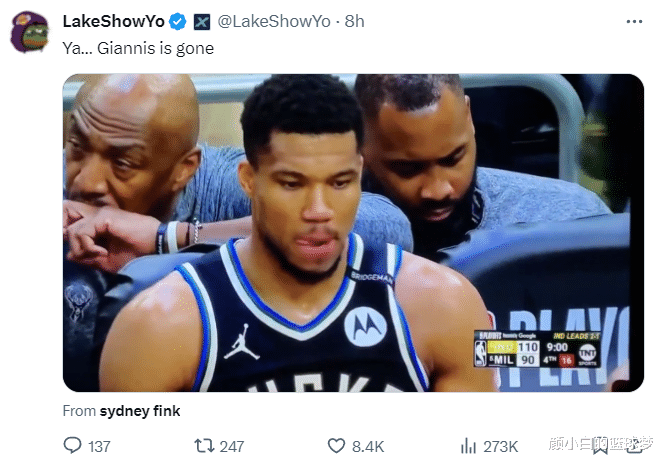The image size is (661, 461).
Task: Click the 247 reposts count
Action: coord(232,447)
